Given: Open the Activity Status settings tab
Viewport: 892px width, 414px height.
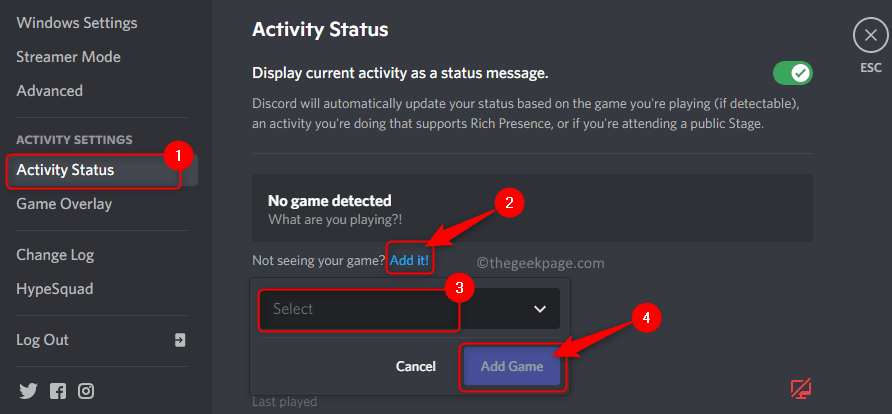Looking at the screenshot, I should (66, 170).
